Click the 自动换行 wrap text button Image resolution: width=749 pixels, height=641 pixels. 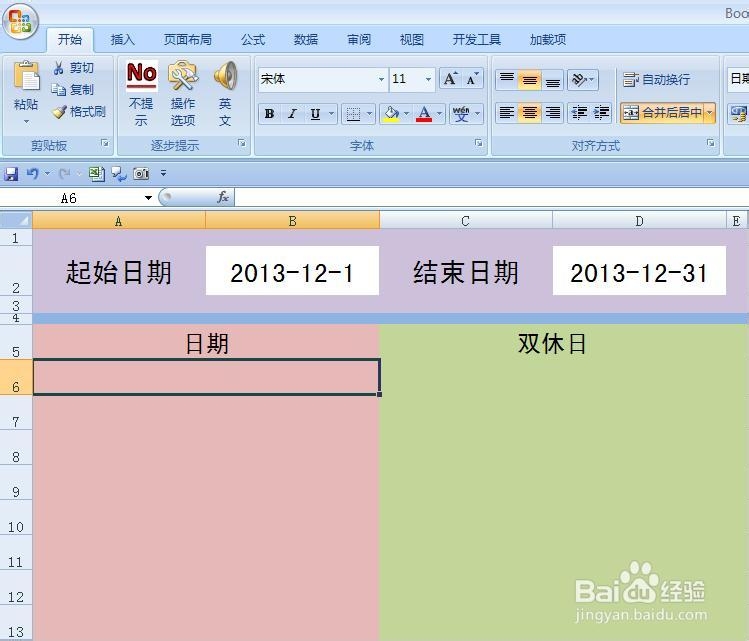[x=657, y=79]
